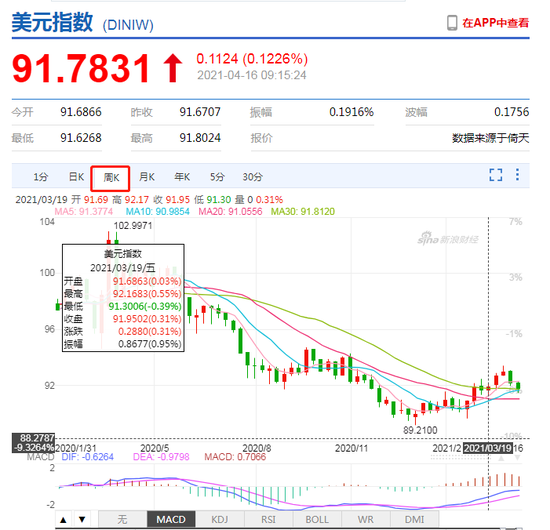Click 数据来源于倚天 text
Screen dimensions: 550x530
click(x=490, y=138)
